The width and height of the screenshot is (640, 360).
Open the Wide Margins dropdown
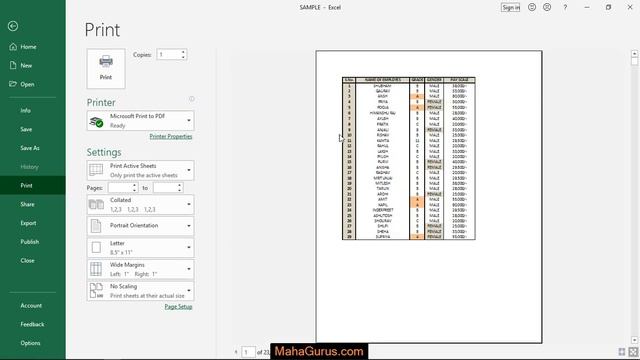[140, 269]
